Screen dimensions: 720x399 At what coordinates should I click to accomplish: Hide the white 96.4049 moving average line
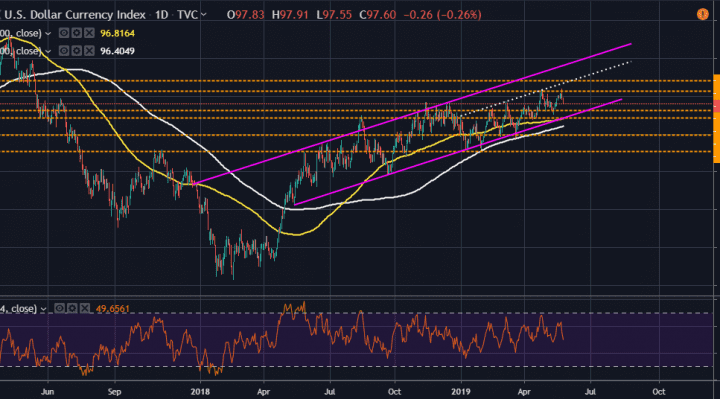point(64,51)
